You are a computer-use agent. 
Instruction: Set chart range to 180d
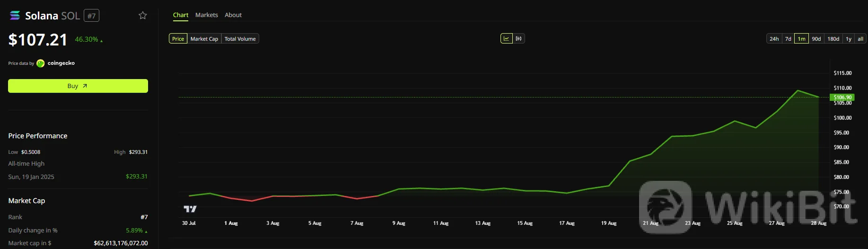tap(833, 39)
